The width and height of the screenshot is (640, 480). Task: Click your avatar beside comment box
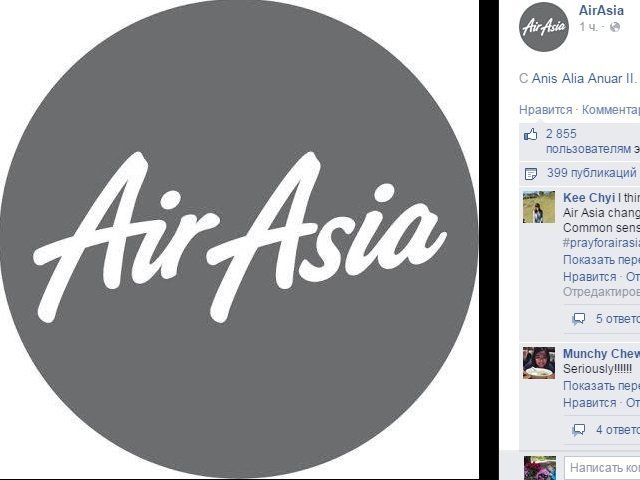(540, 468)
